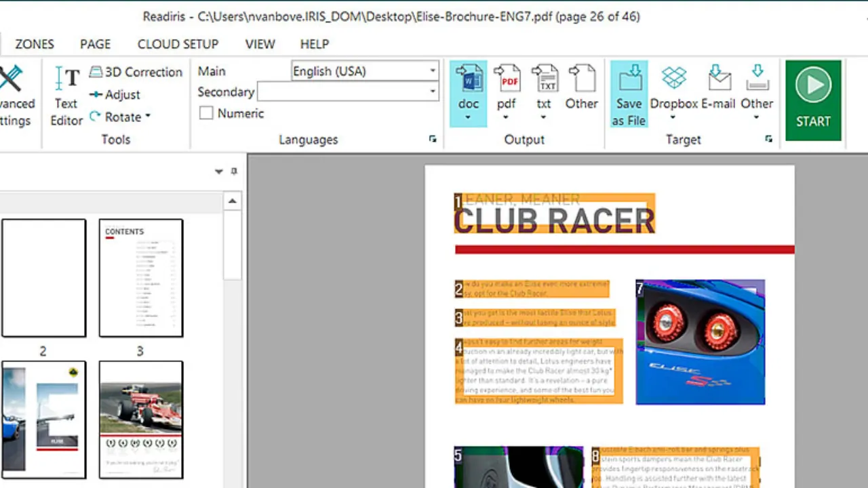Select text zone 8 on the page
868x488 pixels.
[675, 467]
